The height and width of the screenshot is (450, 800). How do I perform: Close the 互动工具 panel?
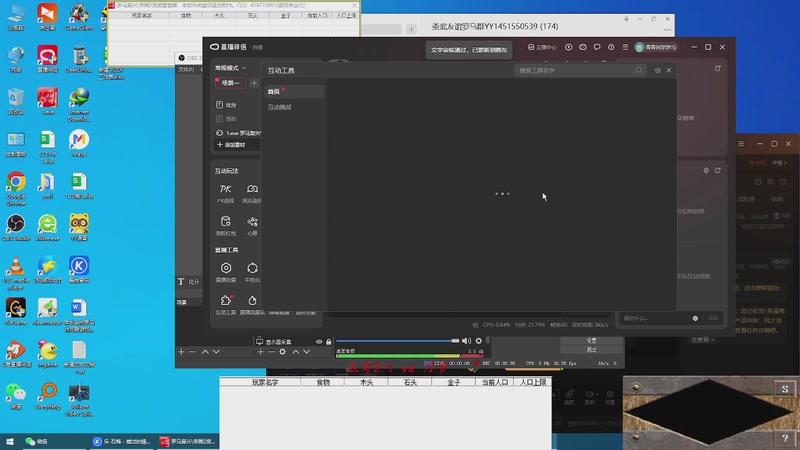669,70
